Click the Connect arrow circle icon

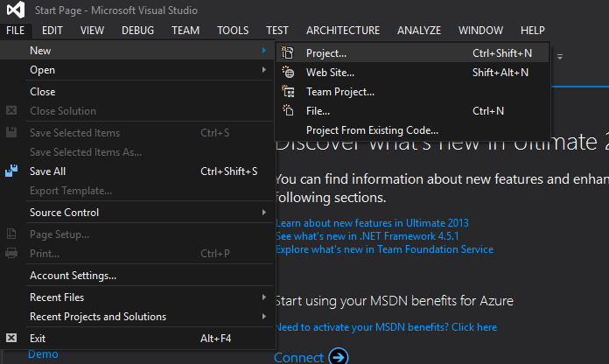point(339,356)
